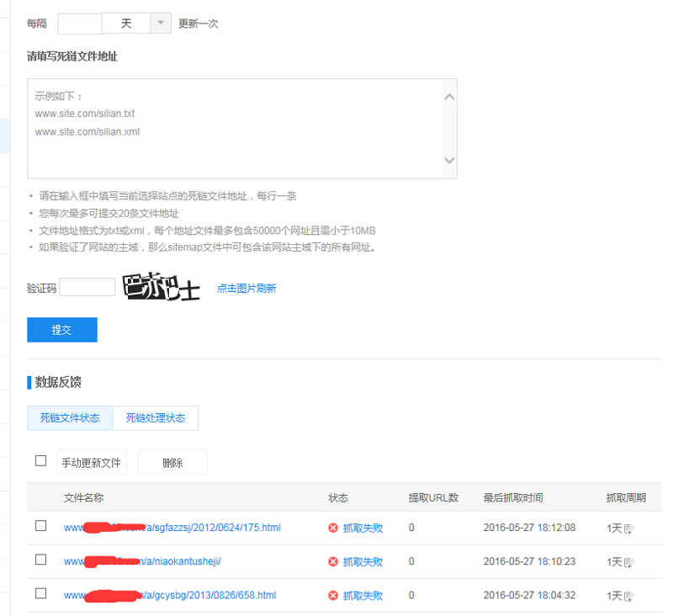Click the textarea scroll-up arrow
This screenshot has width=673, height=616.
coord(449,97)
